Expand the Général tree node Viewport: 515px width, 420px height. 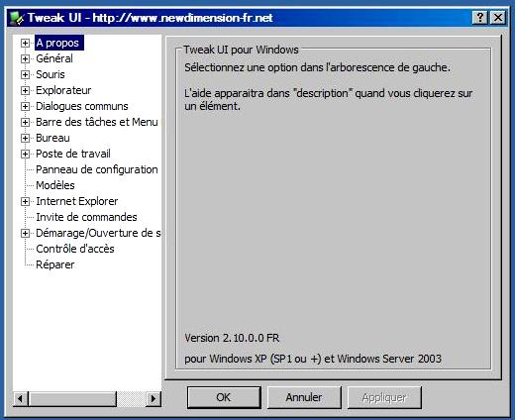coord(25,59)
